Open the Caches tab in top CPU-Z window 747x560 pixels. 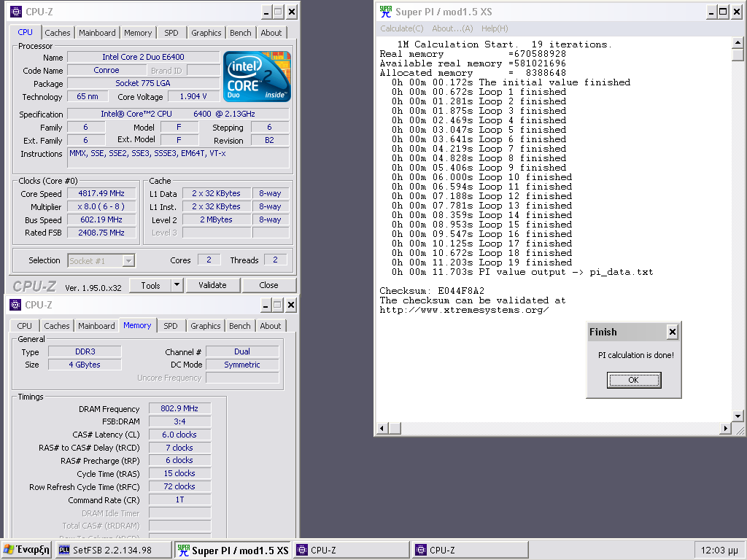click(x=57, y=32)
